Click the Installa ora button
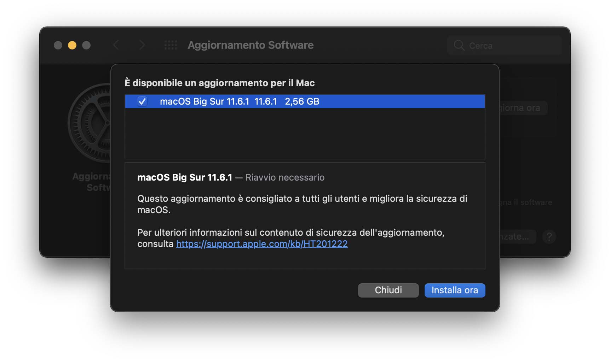This screenshot has height=364, width=610. click(x=455, y=290)
